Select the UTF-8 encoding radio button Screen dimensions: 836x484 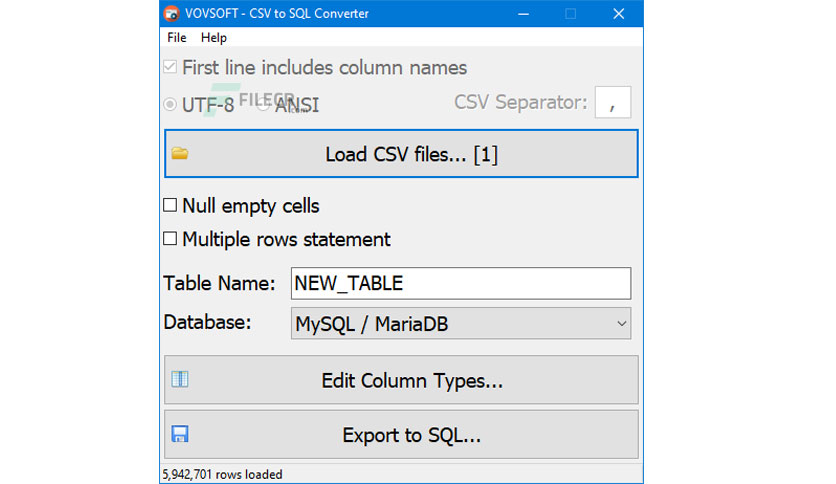pyautogui.click(x=170, y=104)
